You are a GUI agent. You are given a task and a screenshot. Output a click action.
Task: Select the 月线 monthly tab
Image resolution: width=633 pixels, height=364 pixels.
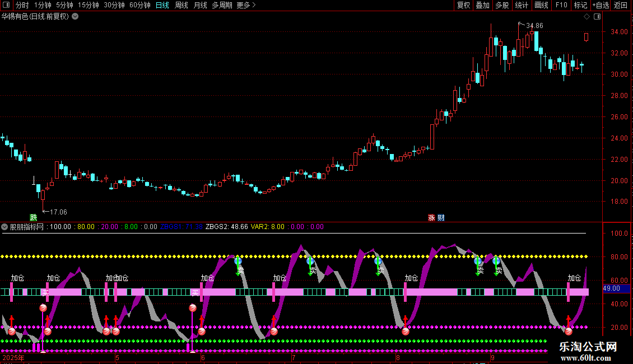200,5
